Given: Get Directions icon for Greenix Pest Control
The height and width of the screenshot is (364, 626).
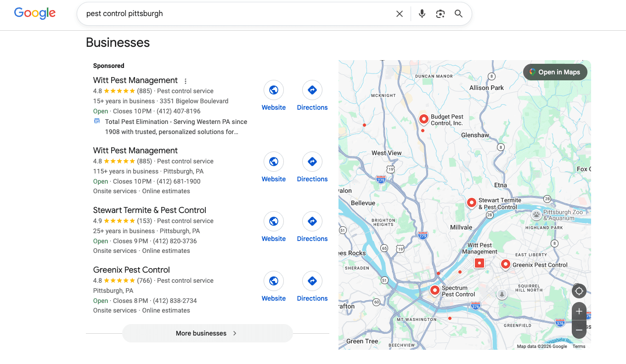Looking at the screenshot, I should (312, 281).
